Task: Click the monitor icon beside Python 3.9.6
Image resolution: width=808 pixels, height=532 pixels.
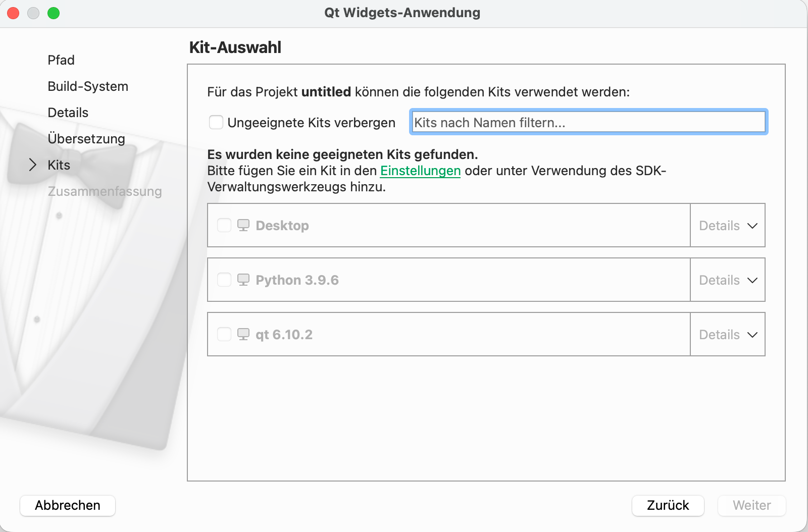Action: pos(243,280)
